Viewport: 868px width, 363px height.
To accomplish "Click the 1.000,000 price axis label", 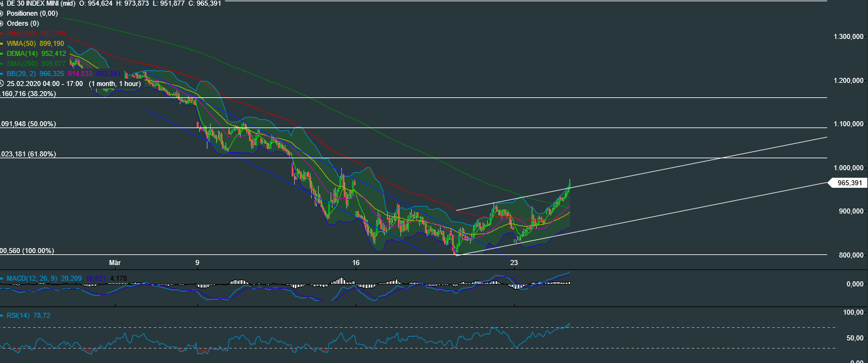I will pyautogui.click(x=850, y=168).
